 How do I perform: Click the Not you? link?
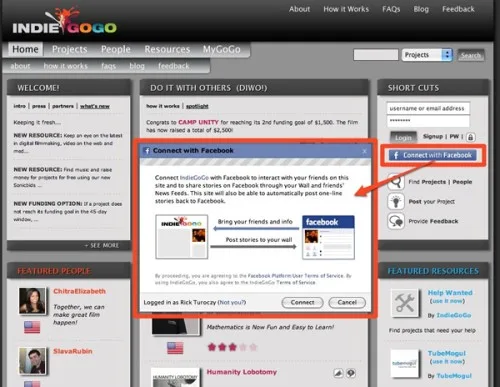[232, 302]
